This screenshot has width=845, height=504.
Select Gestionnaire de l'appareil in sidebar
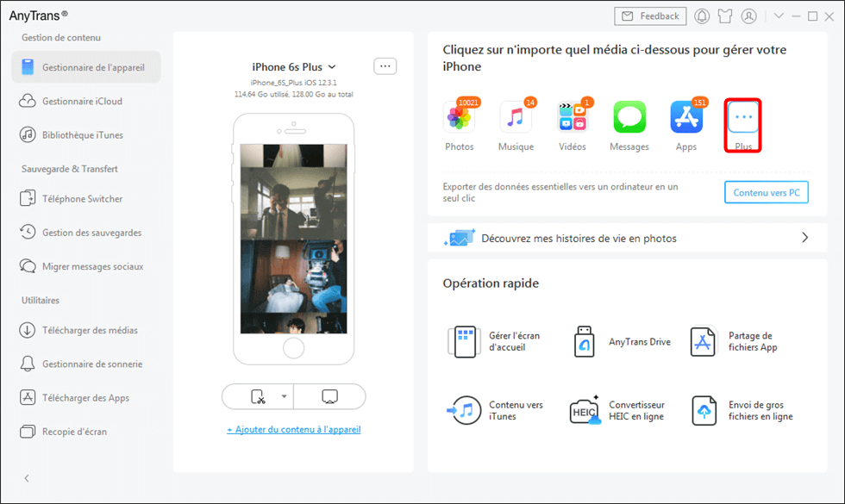point(86,67)
